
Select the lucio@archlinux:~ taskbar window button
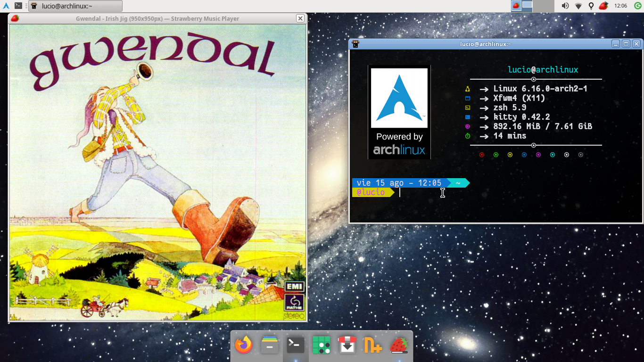(75, 6)
